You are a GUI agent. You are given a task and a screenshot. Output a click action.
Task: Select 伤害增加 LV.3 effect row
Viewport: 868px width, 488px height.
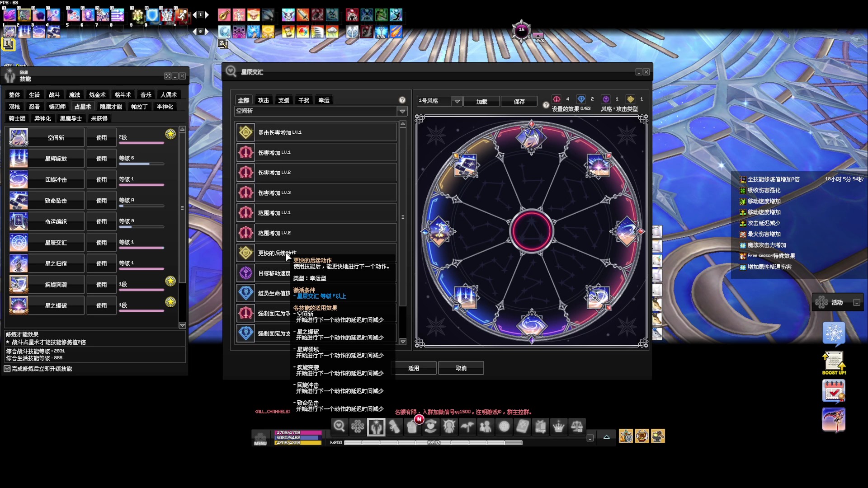(x=316, y=192)
